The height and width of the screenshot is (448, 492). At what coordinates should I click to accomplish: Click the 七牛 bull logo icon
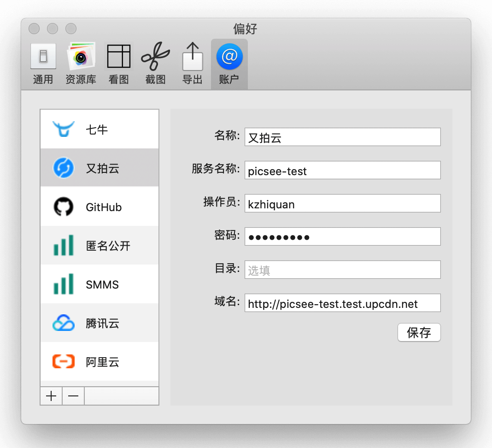(64, 129)
